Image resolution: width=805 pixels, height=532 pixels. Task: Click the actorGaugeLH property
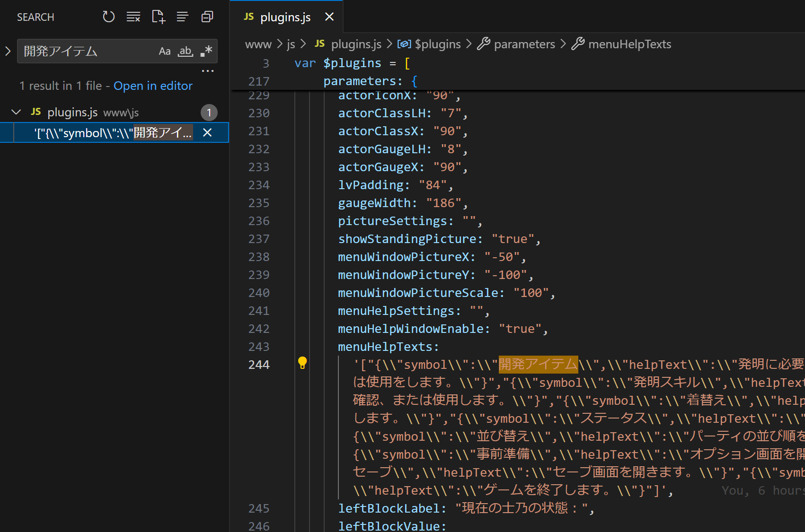381,149
